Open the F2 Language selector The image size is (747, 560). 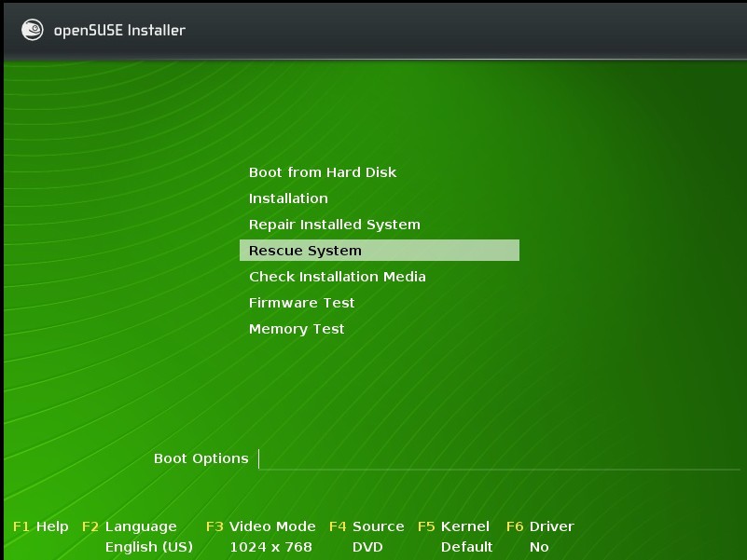coord(129,526)
